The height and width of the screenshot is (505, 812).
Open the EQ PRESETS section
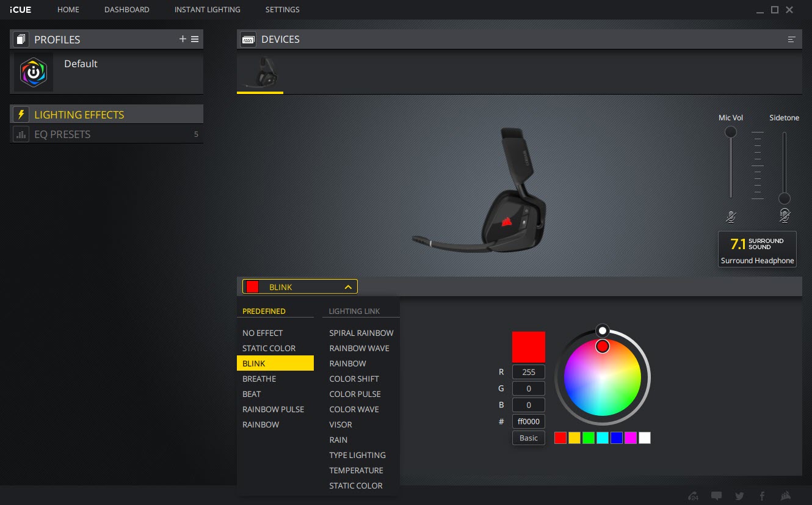coord(107,134)
